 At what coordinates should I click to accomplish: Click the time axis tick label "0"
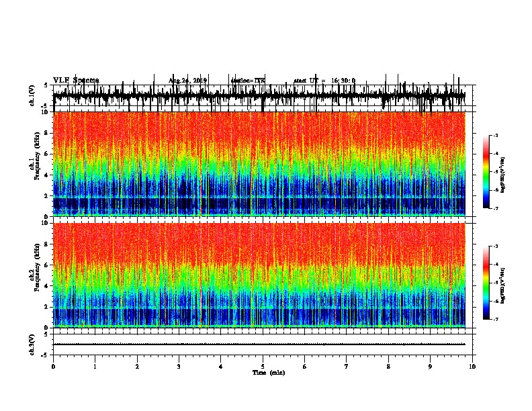click(x=53, y=367)
